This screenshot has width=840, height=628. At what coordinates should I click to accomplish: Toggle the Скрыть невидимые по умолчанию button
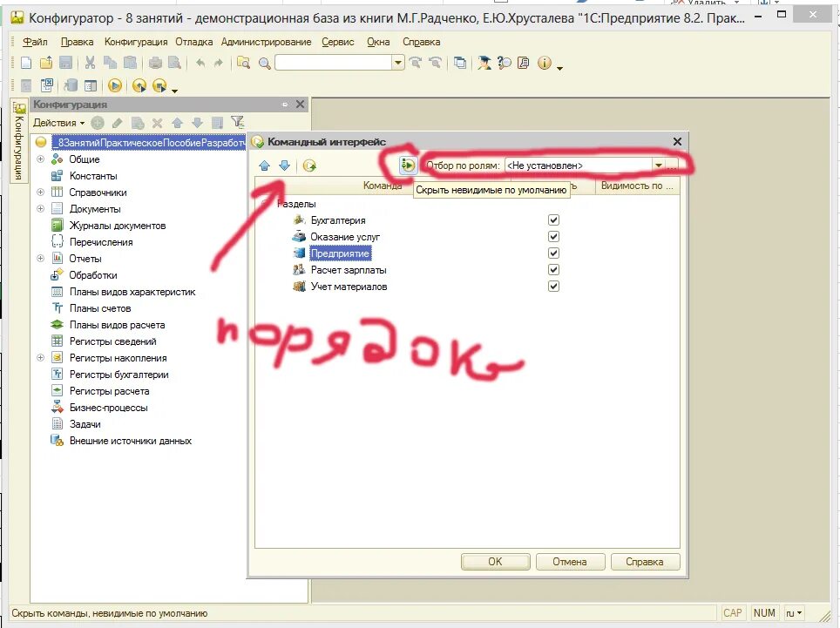coord(408,165)
